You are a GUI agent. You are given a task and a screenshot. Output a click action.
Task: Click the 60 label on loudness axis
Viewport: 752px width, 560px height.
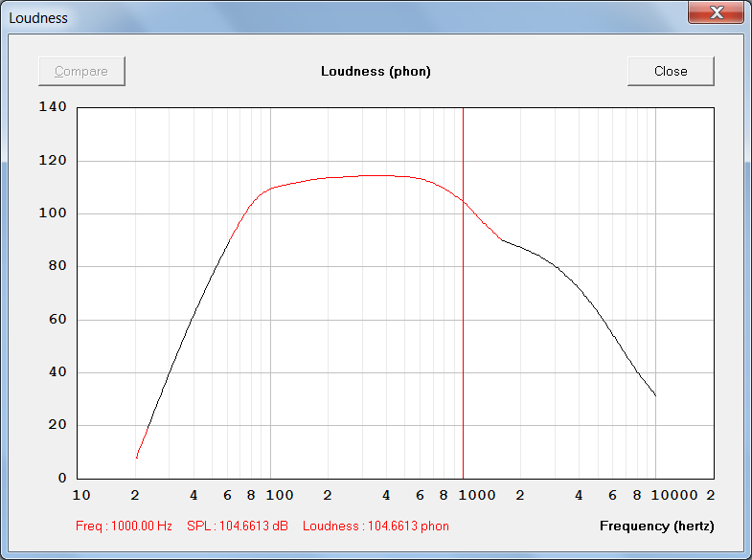coord(57,319)
